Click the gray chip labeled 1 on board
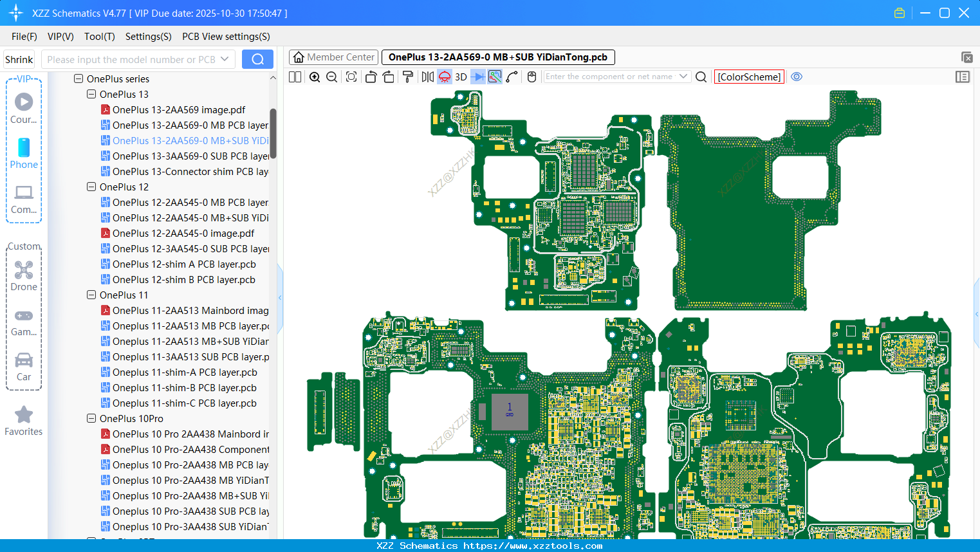 pyautogui.click(x=510, y=412)
